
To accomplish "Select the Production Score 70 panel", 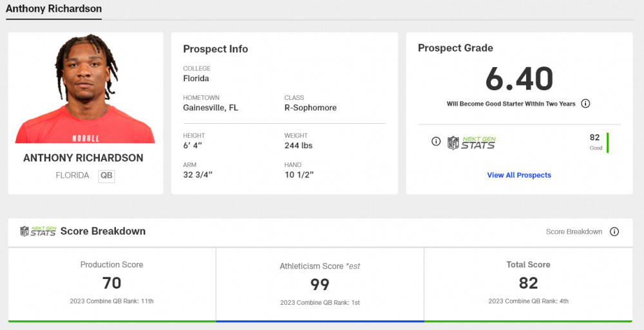I will click(x=111, y=283).
